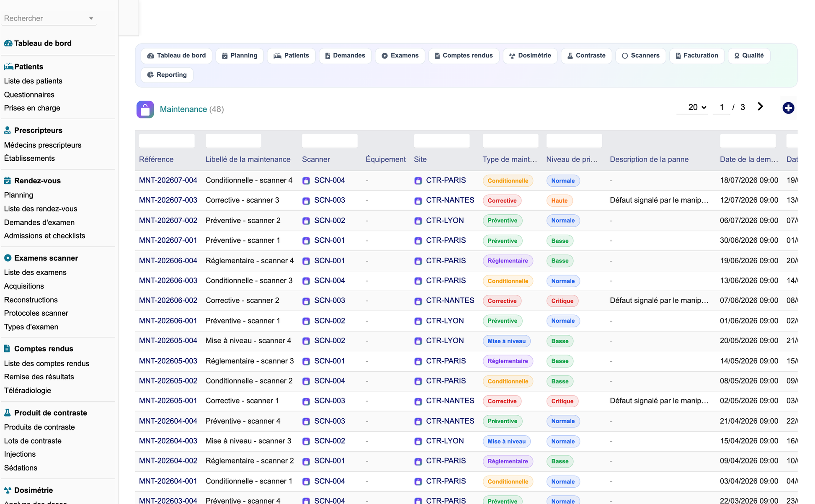Open the Tableau de bord tab
This screenshot has height=504, width=815.
[x=176, y=56]
